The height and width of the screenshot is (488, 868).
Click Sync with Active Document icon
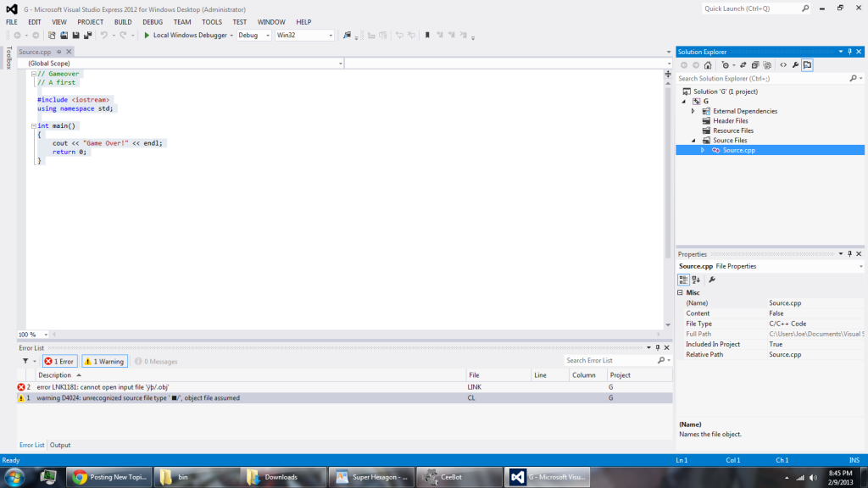[x=743, y=65]
